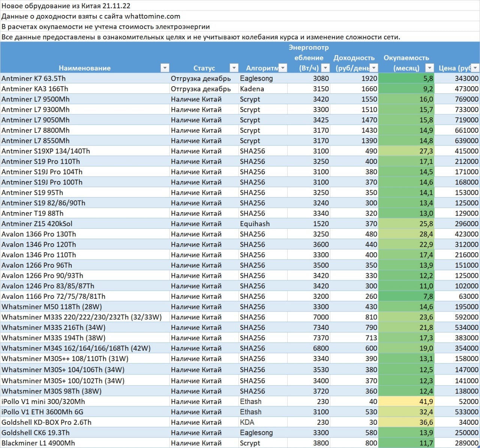Select power value 7000

pyautogui.click(x=309, y=317)
